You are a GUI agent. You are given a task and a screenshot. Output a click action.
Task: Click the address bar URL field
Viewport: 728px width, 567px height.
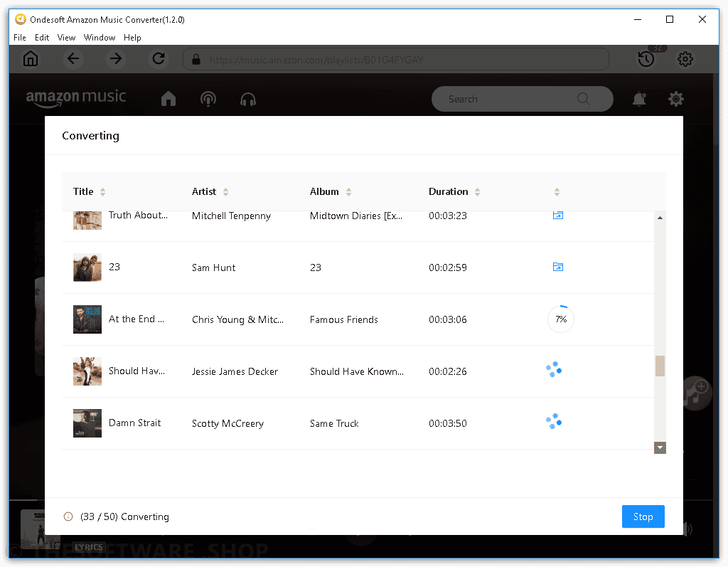395,59
